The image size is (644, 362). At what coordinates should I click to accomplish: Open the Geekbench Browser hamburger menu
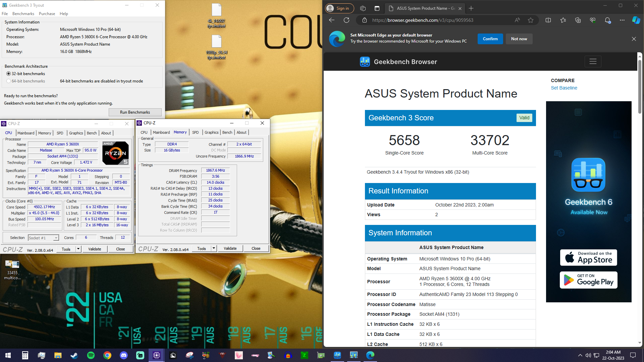point(593,61)
